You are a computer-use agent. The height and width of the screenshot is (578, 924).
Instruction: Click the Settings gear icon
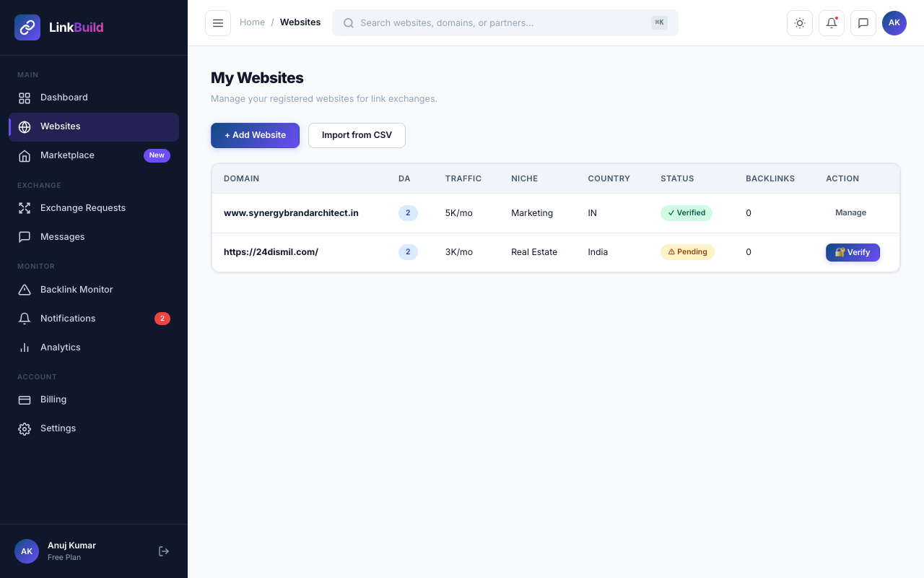(x=25, y=428)
